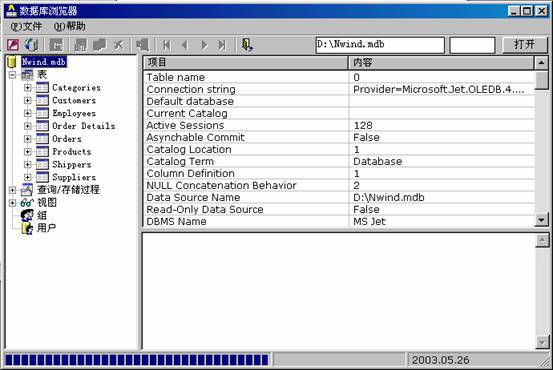Screen dimensions: 553x370
Task: Expand the Order Details table node
Action: tap(28, 126)
